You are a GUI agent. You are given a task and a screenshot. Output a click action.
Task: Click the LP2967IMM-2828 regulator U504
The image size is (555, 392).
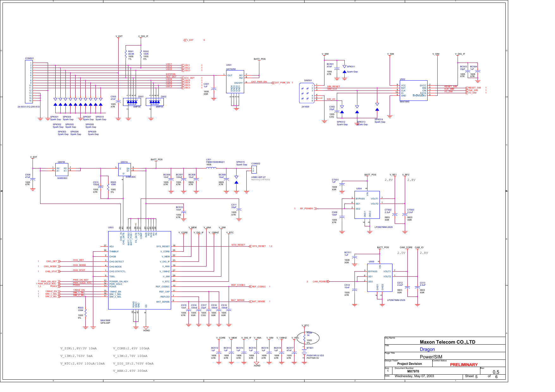pyautogui.click(x=368, y=205)
